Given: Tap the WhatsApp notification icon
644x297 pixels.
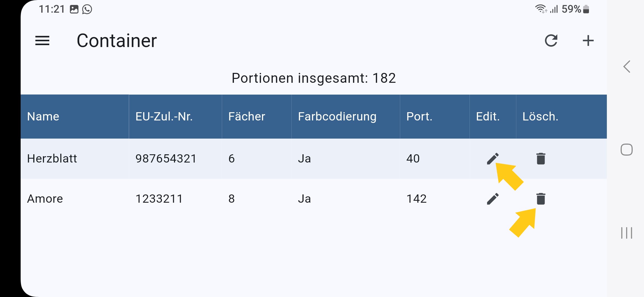Looking at the screenshot, I should 87,9.
